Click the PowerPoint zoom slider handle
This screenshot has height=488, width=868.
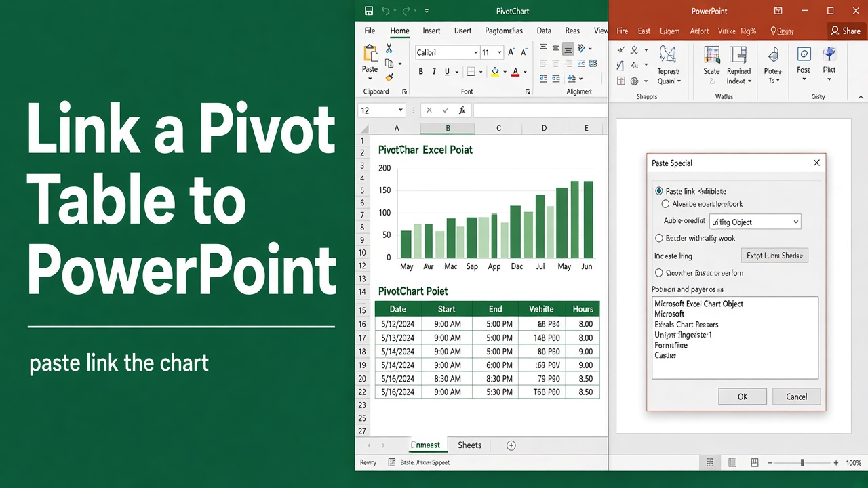[802, 463]
